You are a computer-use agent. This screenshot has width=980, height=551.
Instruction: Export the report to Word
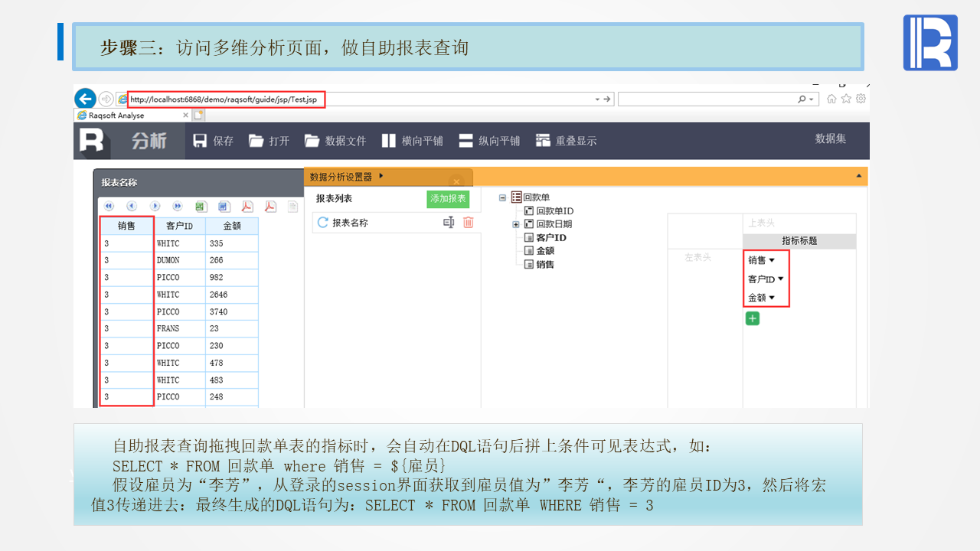tap(224, 206)
